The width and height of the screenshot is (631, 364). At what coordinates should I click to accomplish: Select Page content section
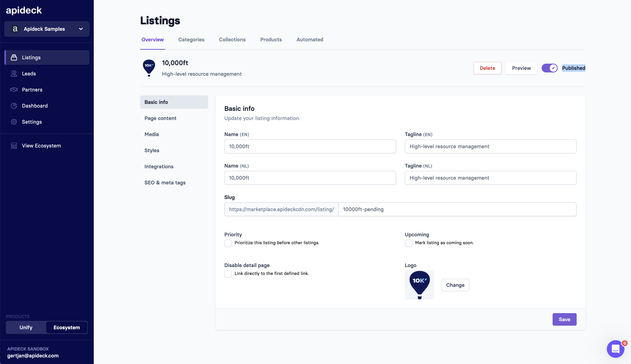(x=174, y=118)
